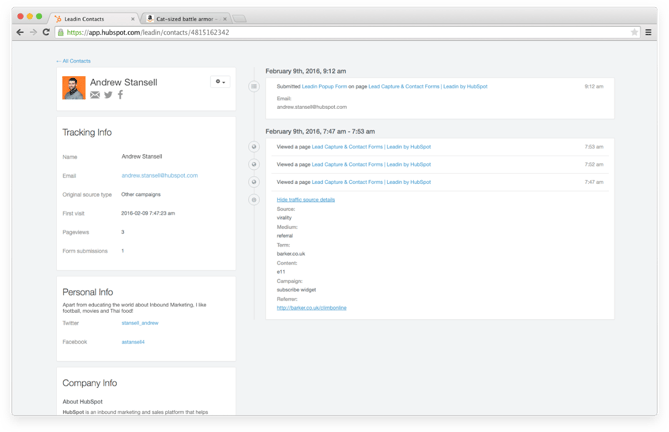The image size is (669, 432).
Task: Open the gear settings dropdown for contact
Action: pyautogui.click(x=219, y=81)
